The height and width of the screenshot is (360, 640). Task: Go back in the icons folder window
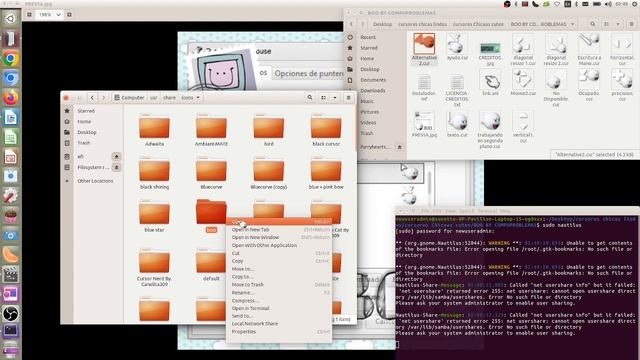click(92, 98)
